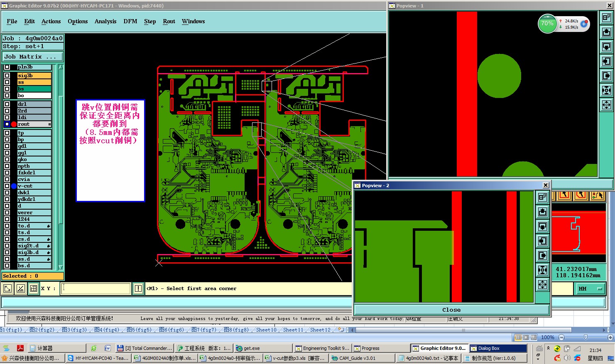
Task: Toggle the tp layer checkbox
Action: tap(7, 133)
